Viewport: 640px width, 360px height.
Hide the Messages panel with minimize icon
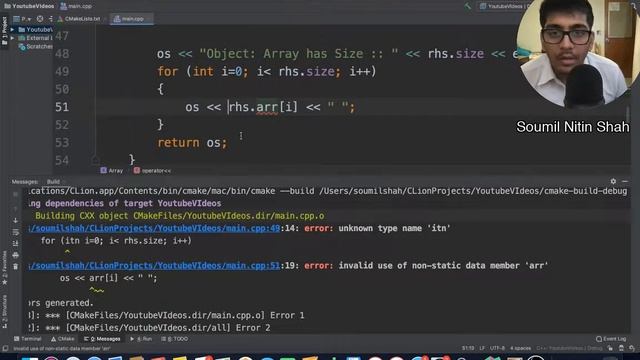click(625, 181)
